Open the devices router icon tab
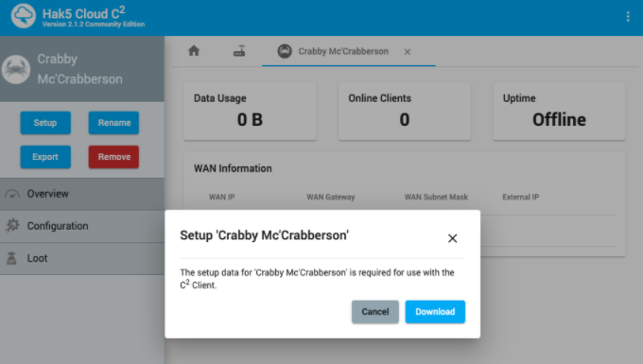 coord(239,51)
